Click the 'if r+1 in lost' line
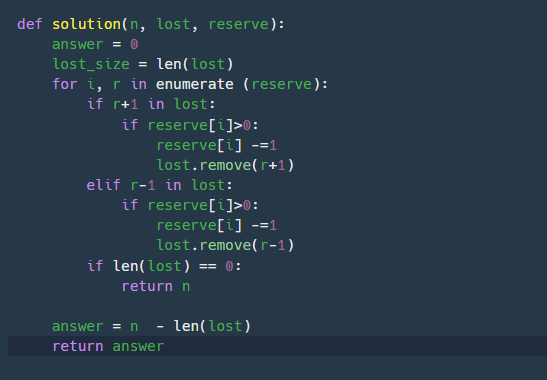 click(151, 104)
